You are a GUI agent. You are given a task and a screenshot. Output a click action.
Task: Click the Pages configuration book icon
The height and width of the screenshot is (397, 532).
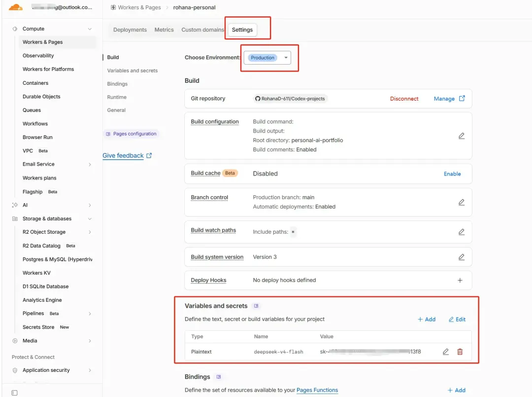pyautogui.click(x=108, y=134)
